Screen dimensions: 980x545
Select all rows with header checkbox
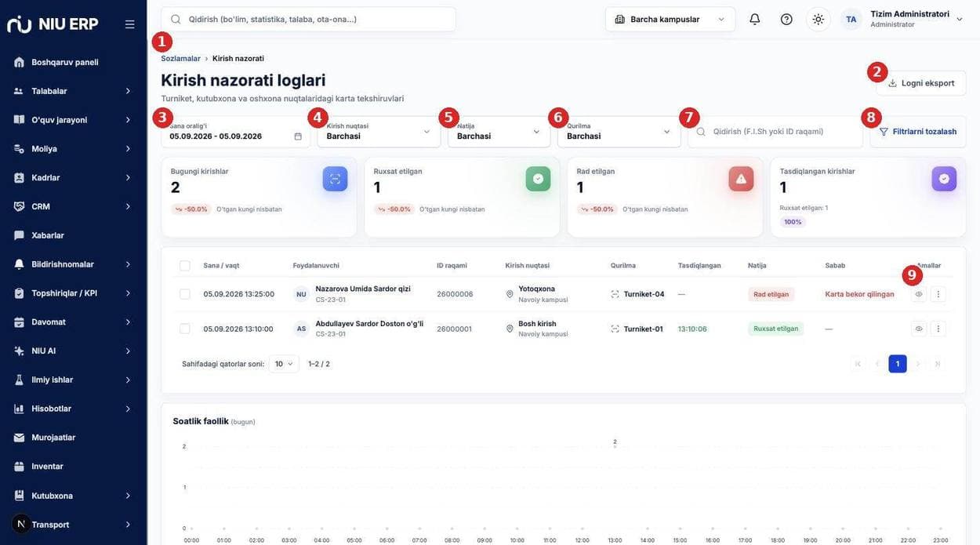(185, 266)
